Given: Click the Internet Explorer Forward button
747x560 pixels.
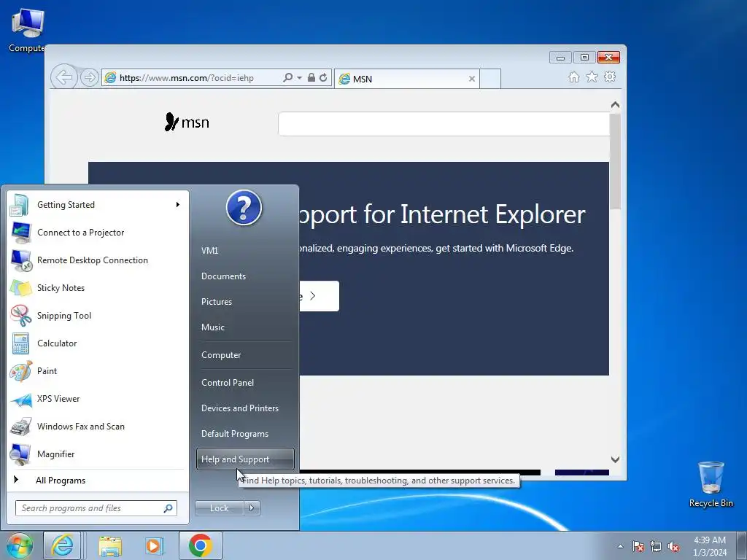Looking at the screenshot, I should (x=89, y=77).
